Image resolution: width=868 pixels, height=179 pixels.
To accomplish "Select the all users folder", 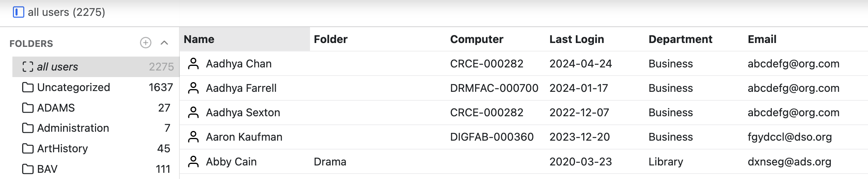I will coord(96,67).
